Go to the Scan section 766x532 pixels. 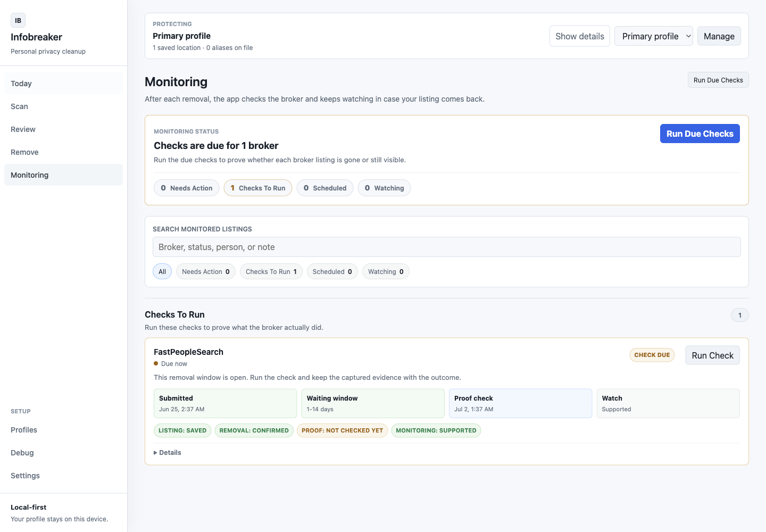click(63, 106)
